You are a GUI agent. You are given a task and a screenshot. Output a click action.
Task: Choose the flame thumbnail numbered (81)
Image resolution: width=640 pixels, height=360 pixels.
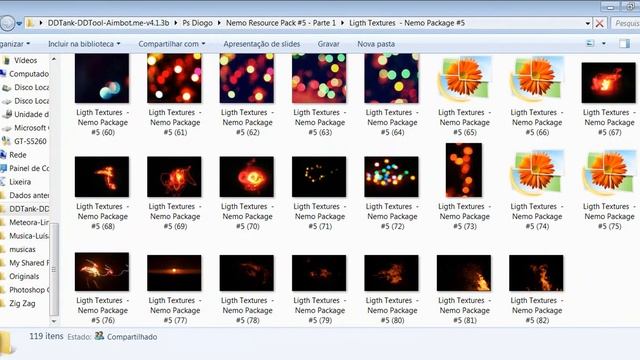(464, 273)
